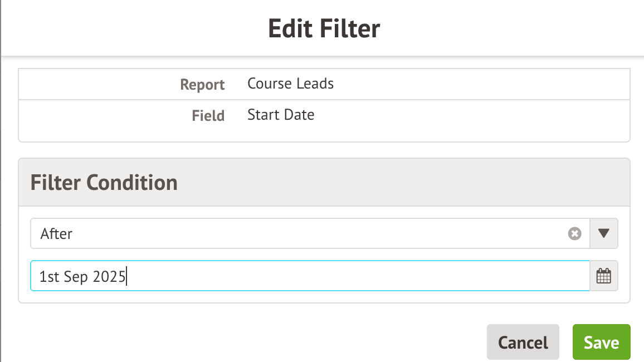Click the Edit Filter dialog title

[324, 28]
